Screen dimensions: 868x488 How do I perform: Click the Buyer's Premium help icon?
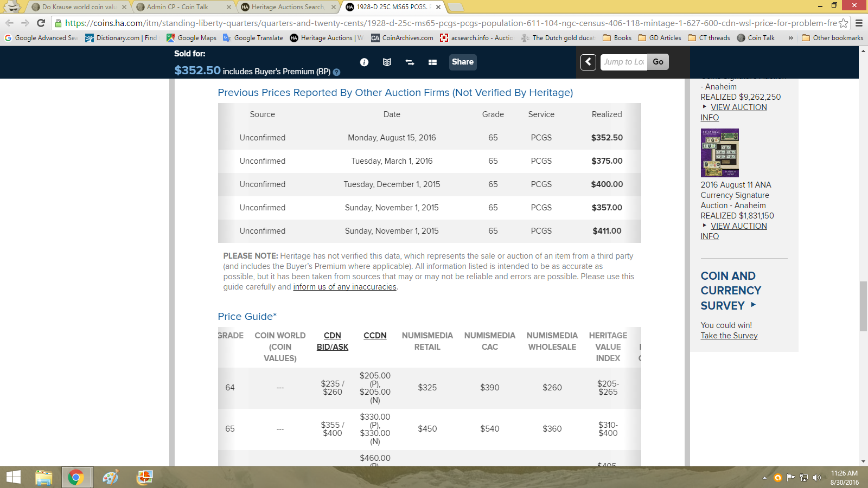(336, 72)
